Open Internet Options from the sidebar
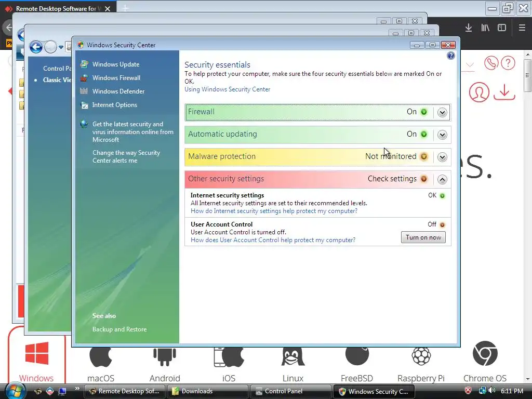Screen dimensions: 532x399 click(x=115, y=105)
